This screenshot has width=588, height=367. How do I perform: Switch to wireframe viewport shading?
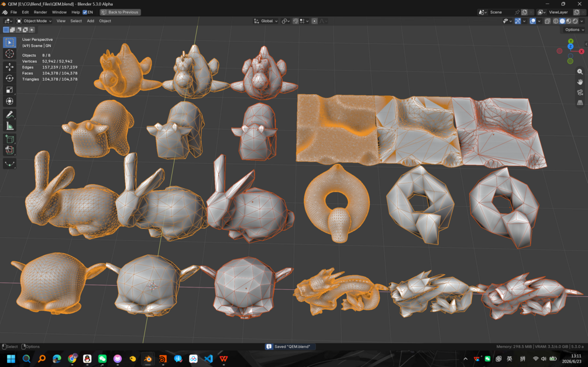coord(556,21)
